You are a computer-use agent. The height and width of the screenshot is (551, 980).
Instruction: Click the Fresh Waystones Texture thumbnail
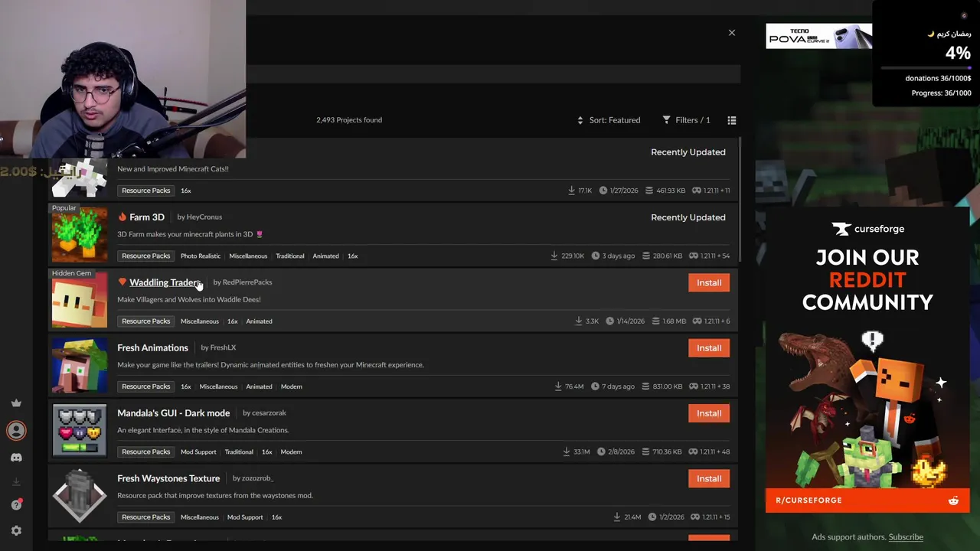coord(80,495)
